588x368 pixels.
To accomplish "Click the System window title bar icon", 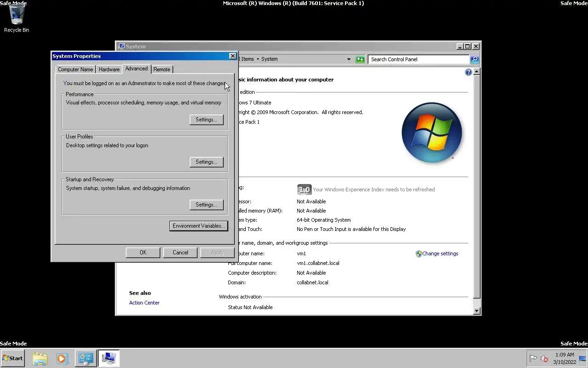I will click(x=121, y=46).
